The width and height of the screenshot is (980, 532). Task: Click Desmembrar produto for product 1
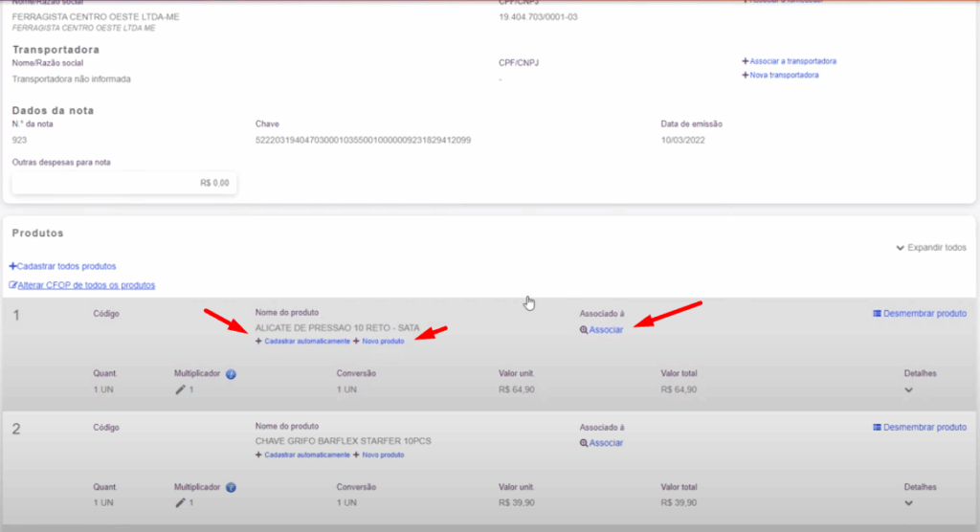coord(919,314)
